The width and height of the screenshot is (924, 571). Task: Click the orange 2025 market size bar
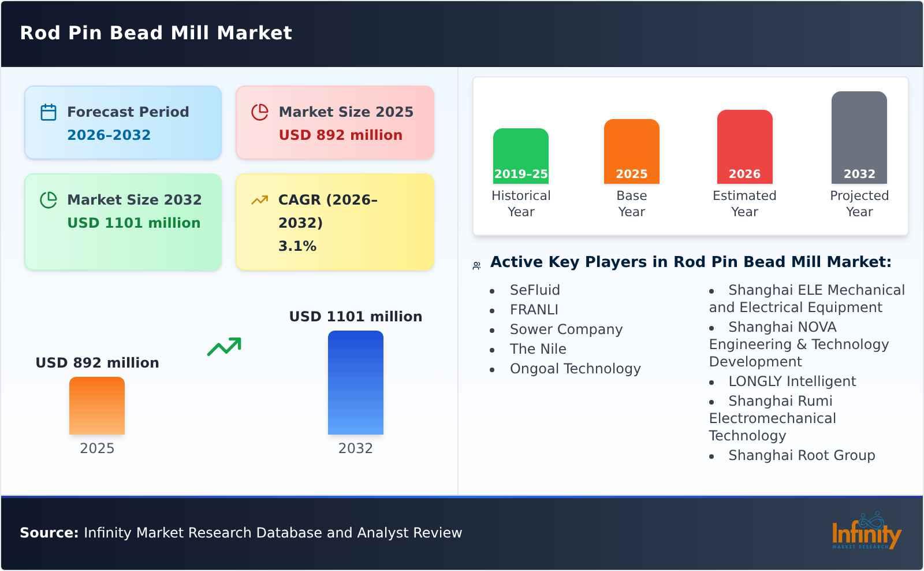click(x=97, y=406)
